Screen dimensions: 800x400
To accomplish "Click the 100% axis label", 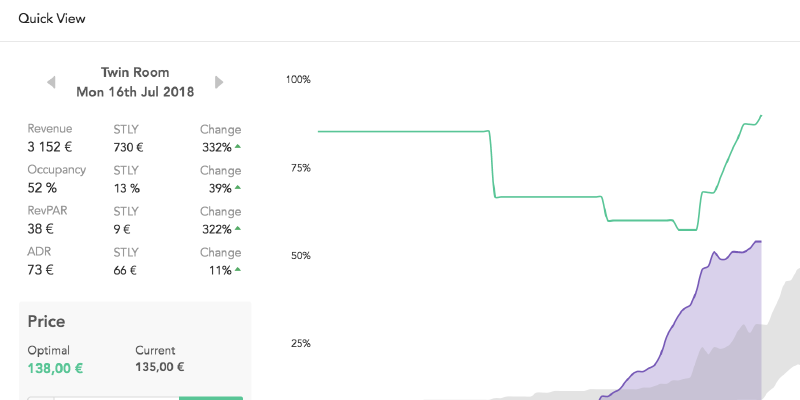I will pos(298,80).
